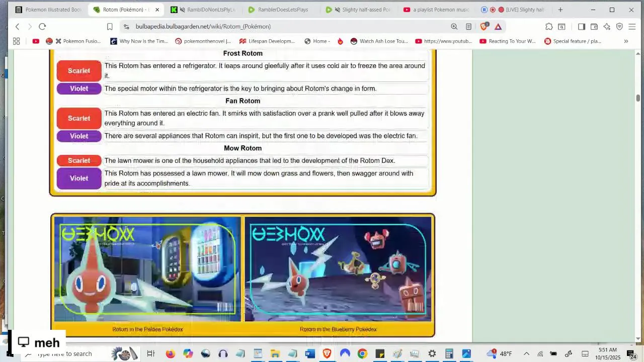Viewport: 644px width, 362px height.
Task: Expand hidden system tray icons
Action: 526,354
